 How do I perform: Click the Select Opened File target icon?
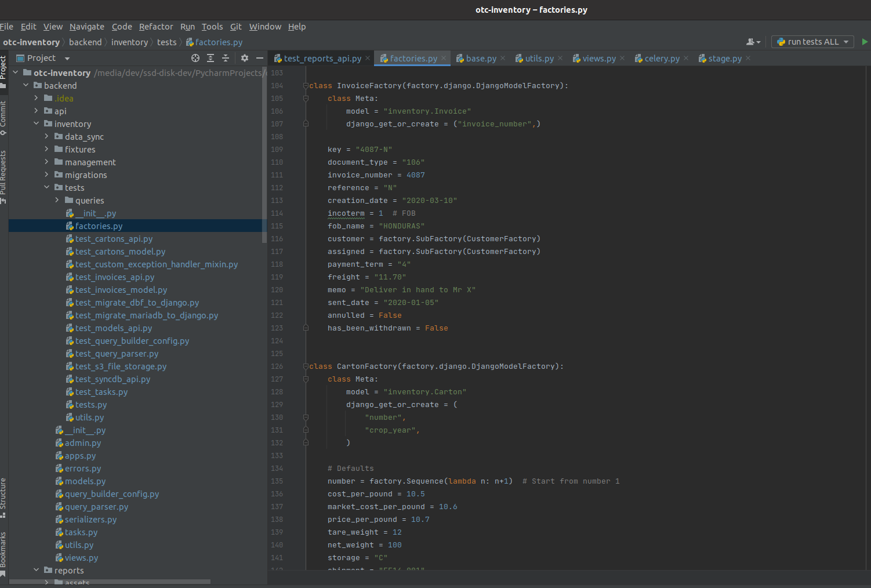195,58
